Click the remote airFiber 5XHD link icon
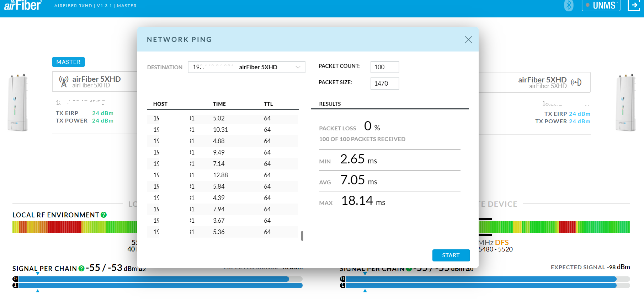 click(576, 82)
